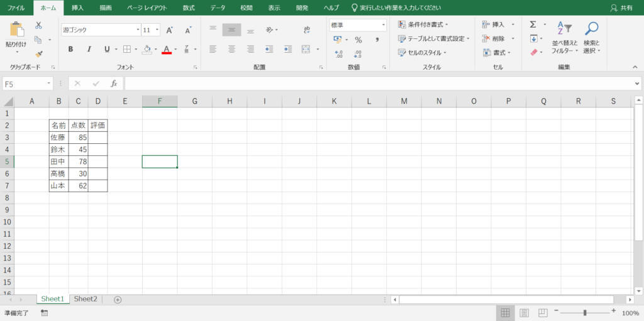This screenshot has width=644, height=321.
Task: Click the Fill down arrow icon
Action: tap(533, 38)
